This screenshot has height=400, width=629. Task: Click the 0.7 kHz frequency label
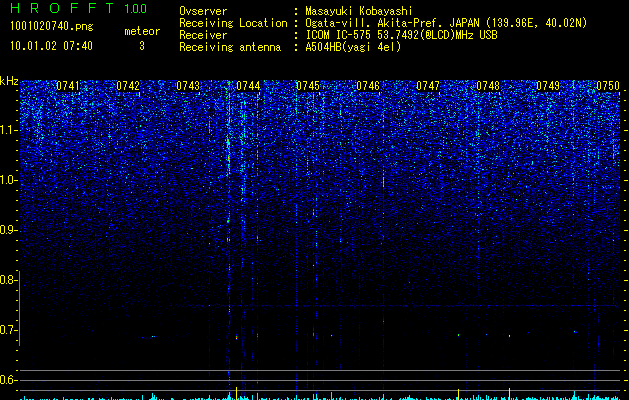click(7, 330)
